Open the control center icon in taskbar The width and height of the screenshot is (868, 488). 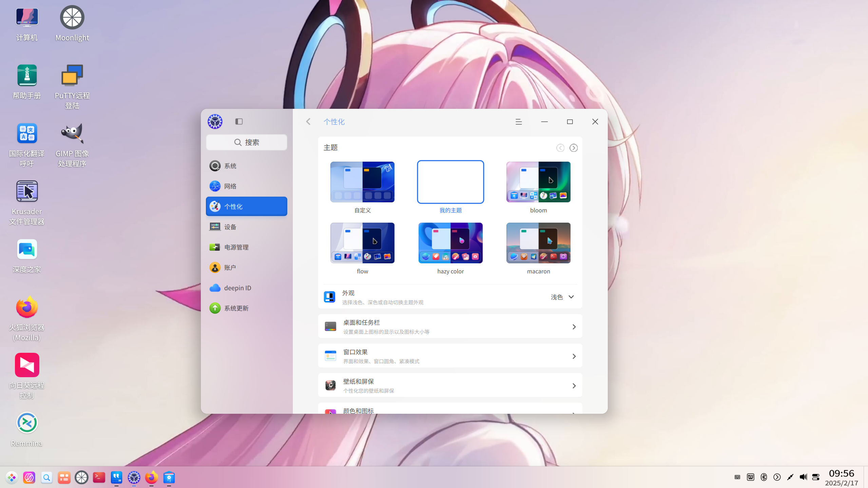pyautogui.click(x=134, y=477)
